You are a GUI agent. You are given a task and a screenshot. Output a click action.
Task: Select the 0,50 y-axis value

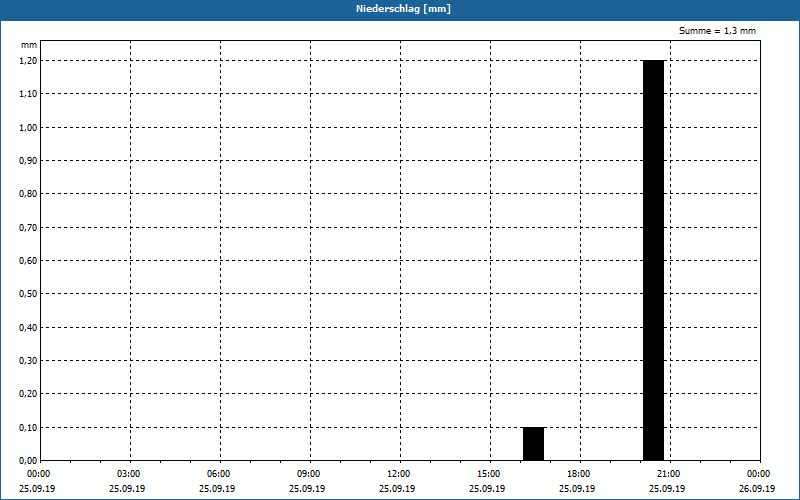click(28, 294)
